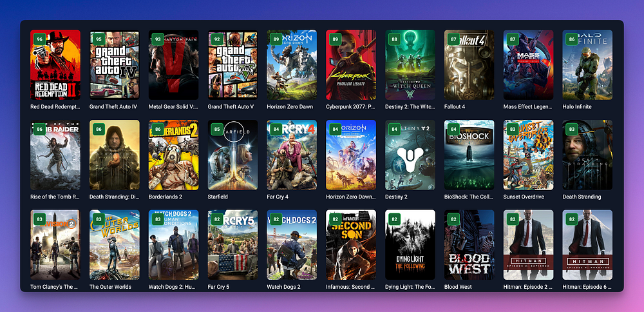Open the Infamous Second Son cover
This screenshot has width=644, height=312.
(x=351, y=245)
